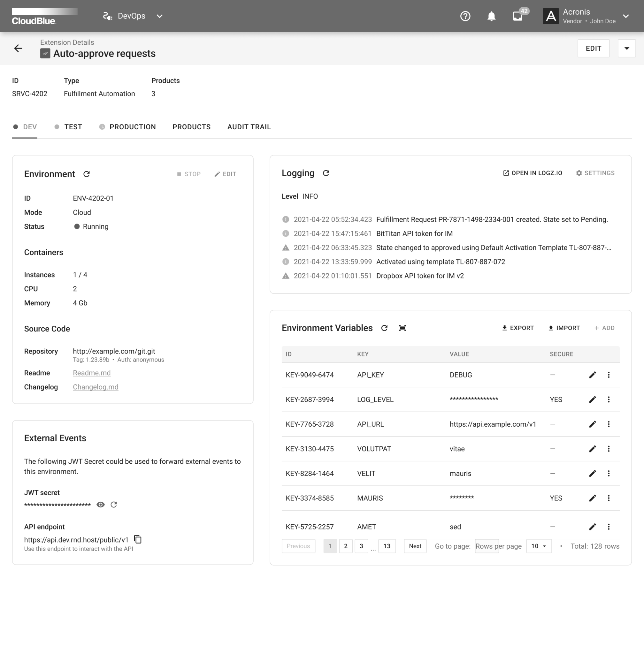Viewport: 644px width, 654px height.
Task: Open the Rows per page dropdown
Action: pyautogui.click(x=539, y=546)
